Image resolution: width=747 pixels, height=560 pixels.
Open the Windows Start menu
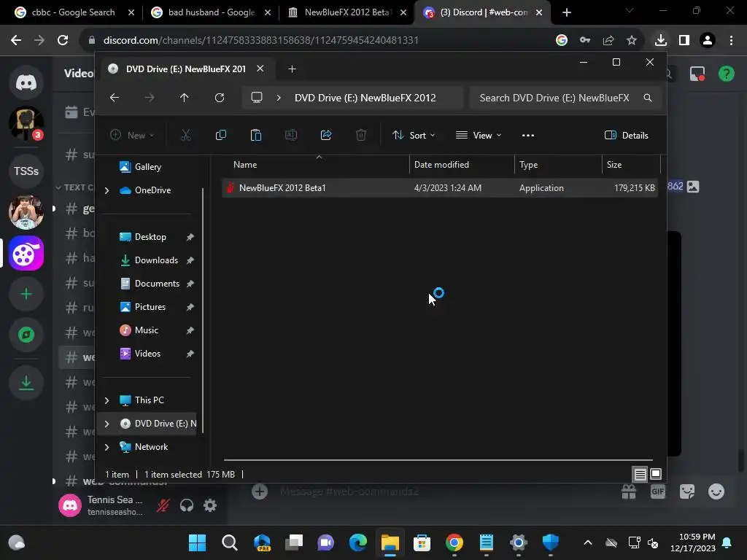pos(197,542)
